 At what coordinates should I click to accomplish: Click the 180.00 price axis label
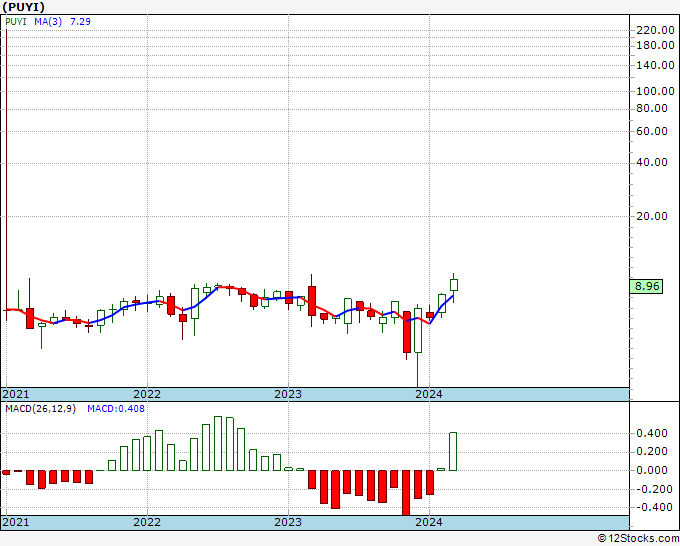click(655, 45)
